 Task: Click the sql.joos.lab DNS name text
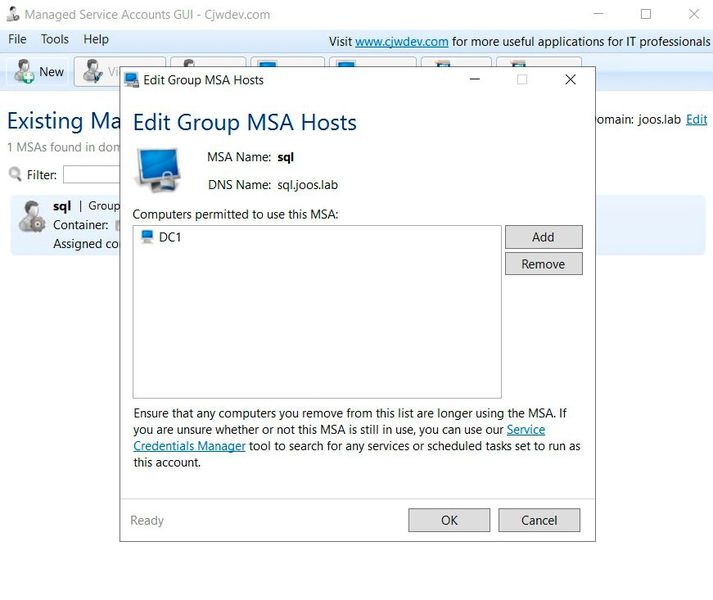coord(307,185)
